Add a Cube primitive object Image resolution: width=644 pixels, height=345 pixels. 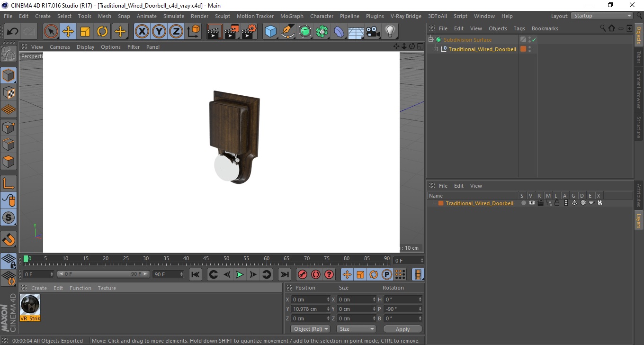pos(271,32)
